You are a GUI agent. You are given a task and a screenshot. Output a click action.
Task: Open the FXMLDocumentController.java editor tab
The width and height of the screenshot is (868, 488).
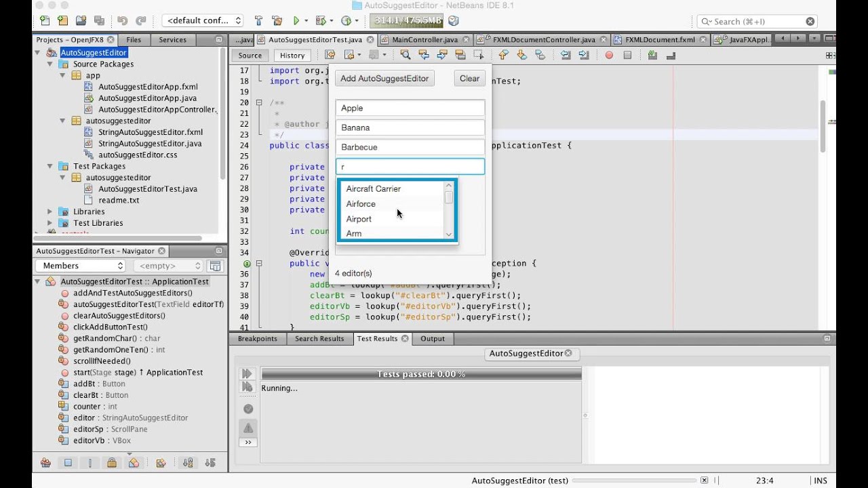[x=540, y=40]
